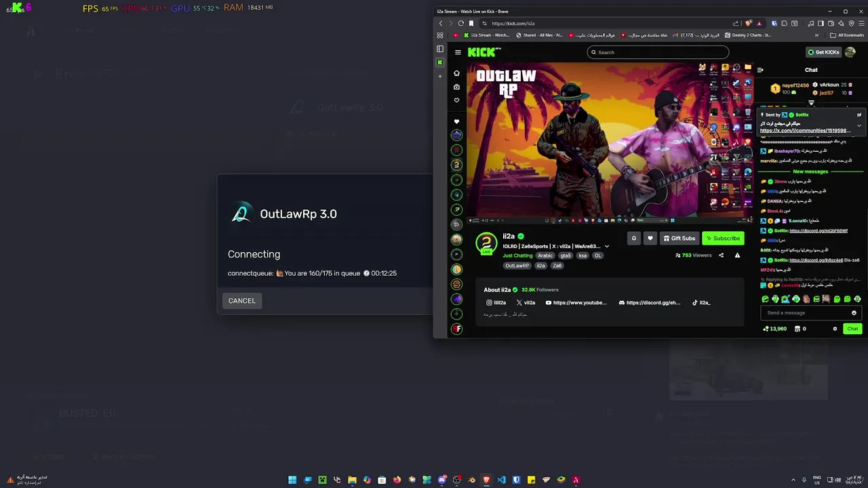Expand the pinned message chevron
This screenshot has width=868, height=488.
point(859,125)
